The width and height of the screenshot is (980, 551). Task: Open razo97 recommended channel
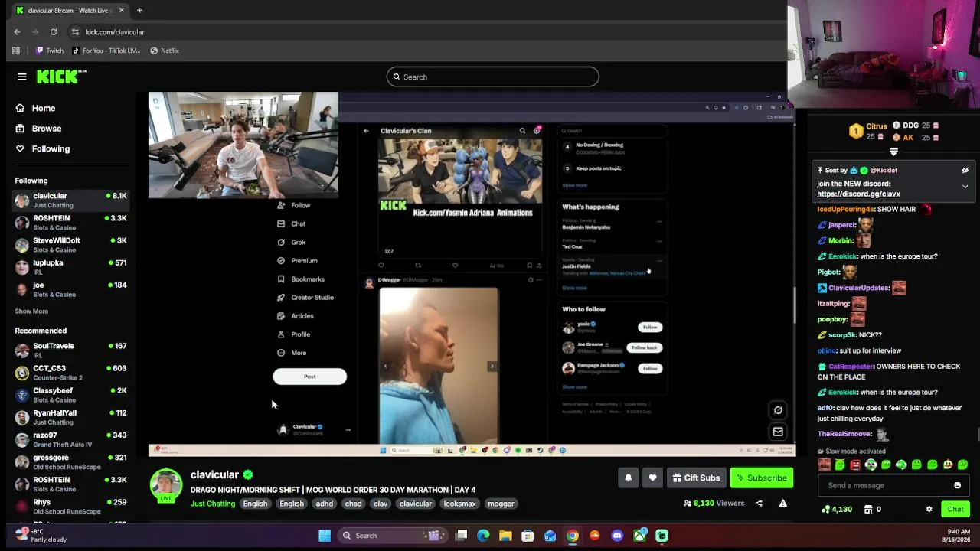click(x=70, y=439)
